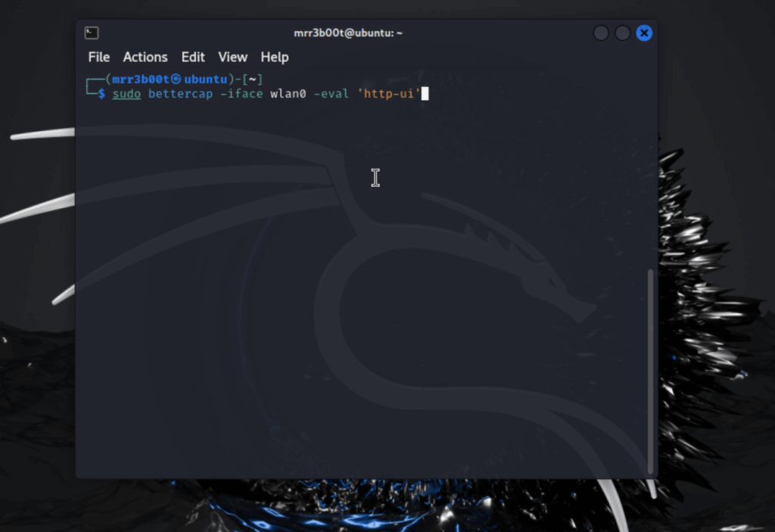Click the -iface flag in the command
Image resolution: width=775 pixels, height=532 pixels.
(241, 94)
